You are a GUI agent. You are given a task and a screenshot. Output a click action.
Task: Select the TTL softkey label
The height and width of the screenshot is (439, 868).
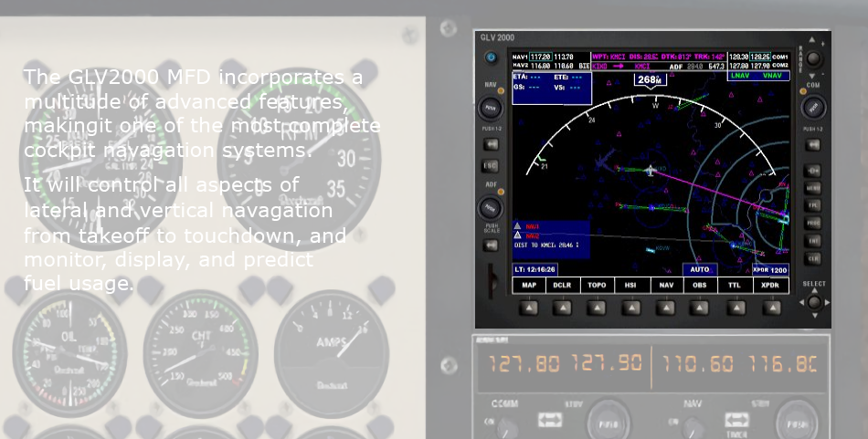736,286
